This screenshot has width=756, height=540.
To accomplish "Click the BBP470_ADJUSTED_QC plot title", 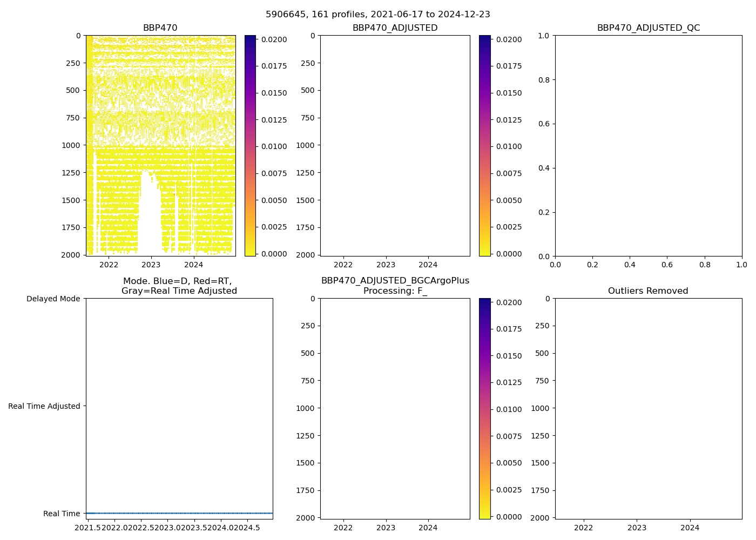I will (648, 28).
